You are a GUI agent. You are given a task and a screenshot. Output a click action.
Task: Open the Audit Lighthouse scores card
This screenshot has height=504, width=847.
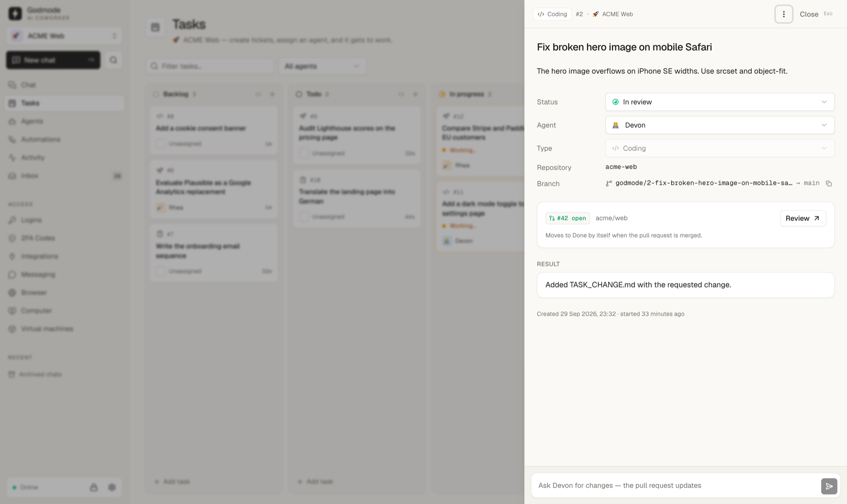point(357,135)
